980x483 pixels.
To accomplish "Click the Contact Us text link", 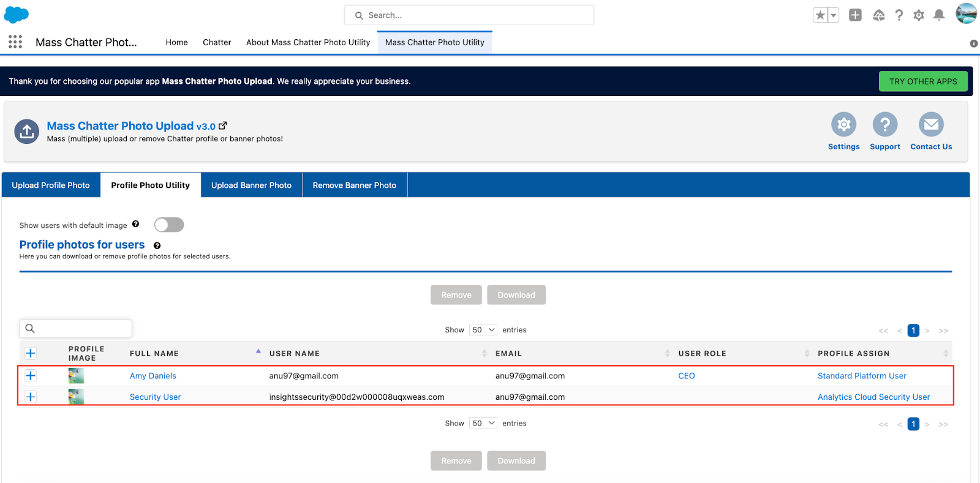I will point(931,147).
